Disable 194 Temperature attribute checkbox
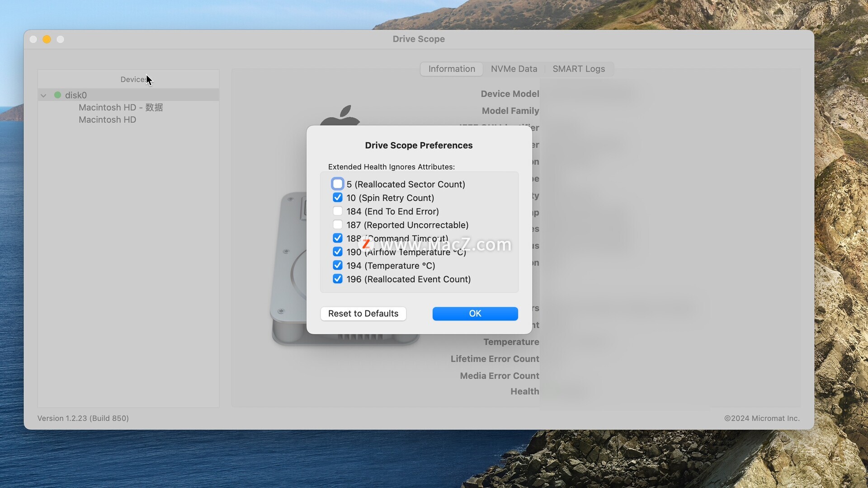The image size is (868, 488). (337, 265)
